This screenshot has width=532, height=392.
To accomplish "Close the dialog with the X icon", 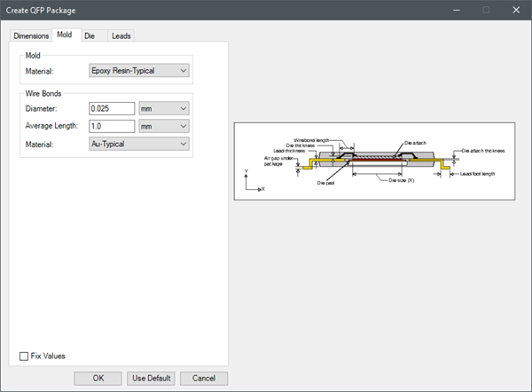I will 515,10.
